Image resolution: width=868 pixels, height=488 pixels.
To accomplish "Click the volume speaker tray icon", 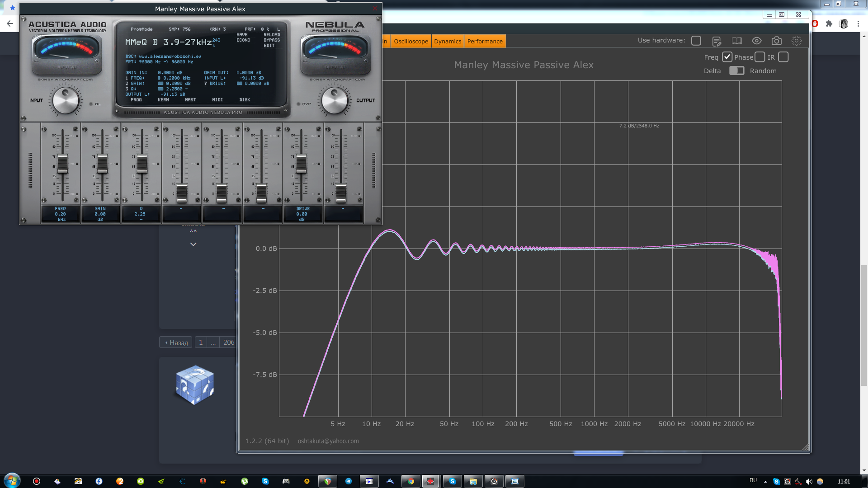I will click(809, 481).
